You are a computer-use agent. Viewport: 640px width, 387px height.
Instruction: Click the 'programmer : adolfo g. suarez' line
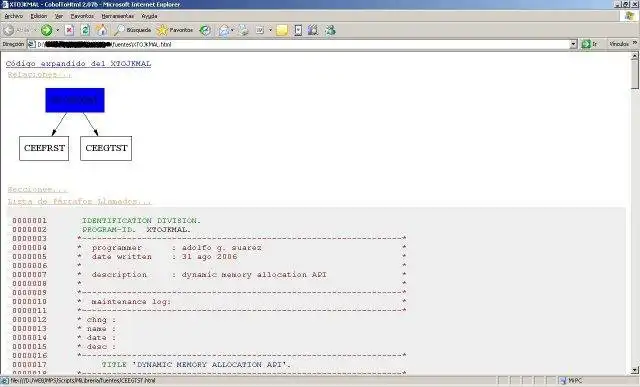click(x=177, y=247)
